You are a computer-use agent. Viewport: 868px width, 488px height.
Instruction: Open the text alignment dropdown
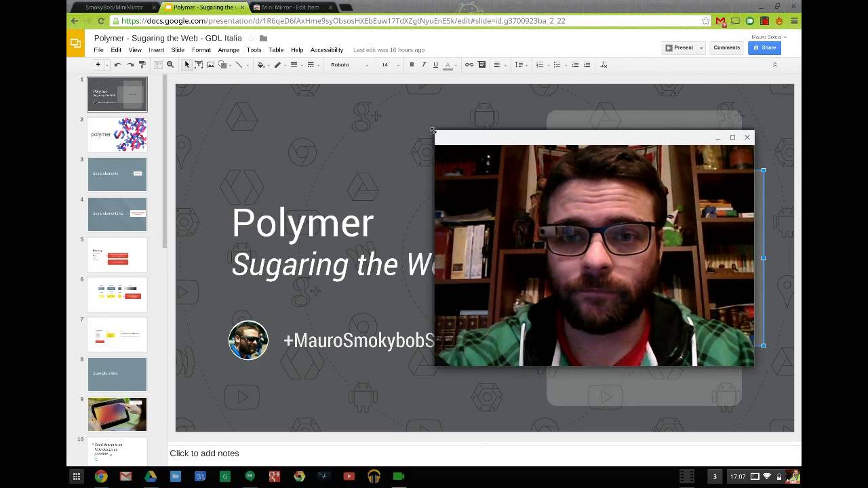[499, 65]
